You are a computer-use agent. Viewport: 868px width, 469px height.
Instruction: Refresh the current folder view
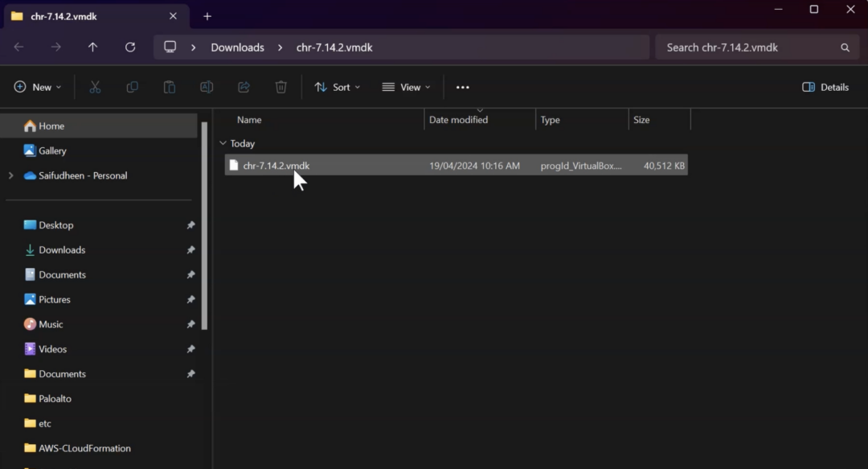click(x=130, y=47)
